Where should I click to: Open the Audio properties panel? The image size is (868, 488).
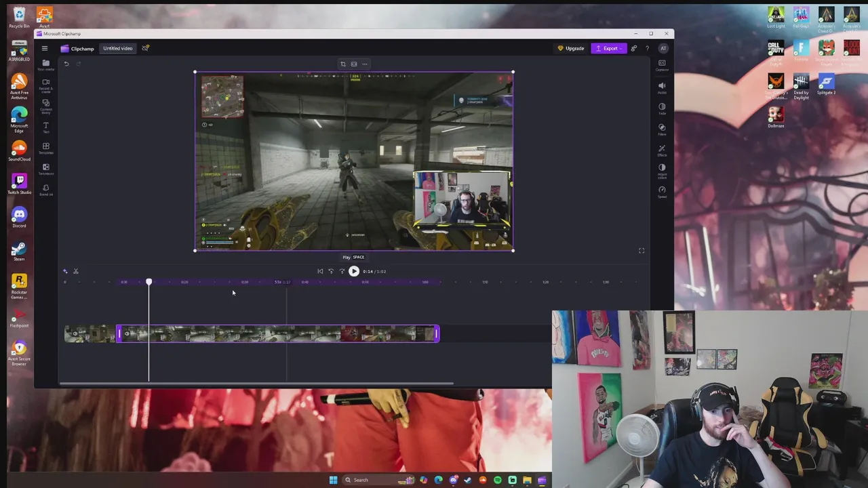662,88
